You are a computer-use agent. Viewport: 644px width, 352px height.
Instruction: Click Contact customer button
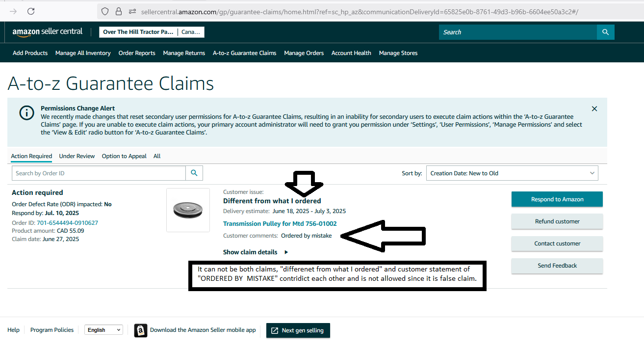click(x=557, y=244)
